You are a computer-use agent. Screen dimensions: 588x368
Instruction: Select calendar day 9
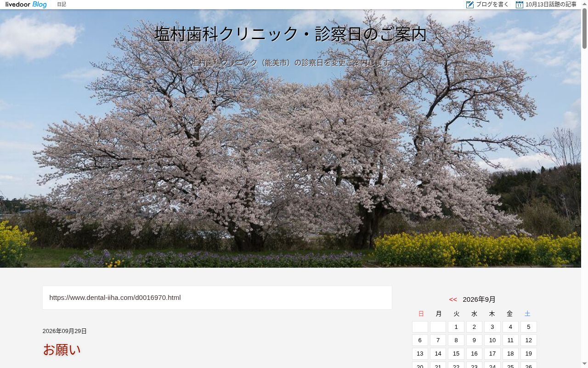tap(474, 340)
